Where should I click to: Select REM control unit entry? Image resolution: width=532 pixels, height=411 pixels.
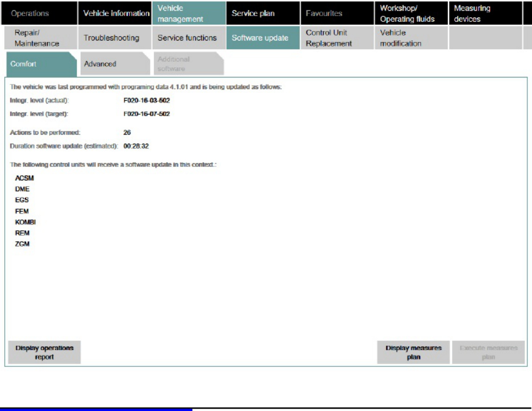(22, 233)
